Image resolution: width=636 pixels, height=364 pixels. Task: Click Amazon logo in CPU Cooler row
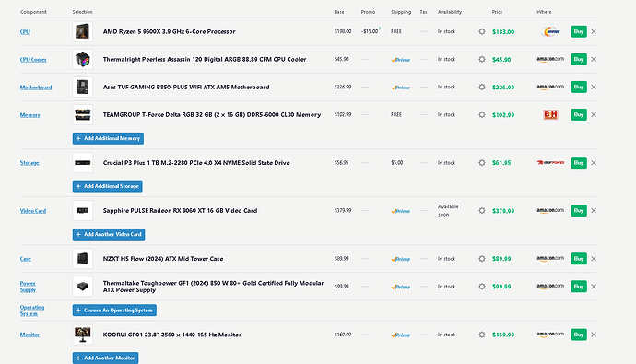(550, 59)
